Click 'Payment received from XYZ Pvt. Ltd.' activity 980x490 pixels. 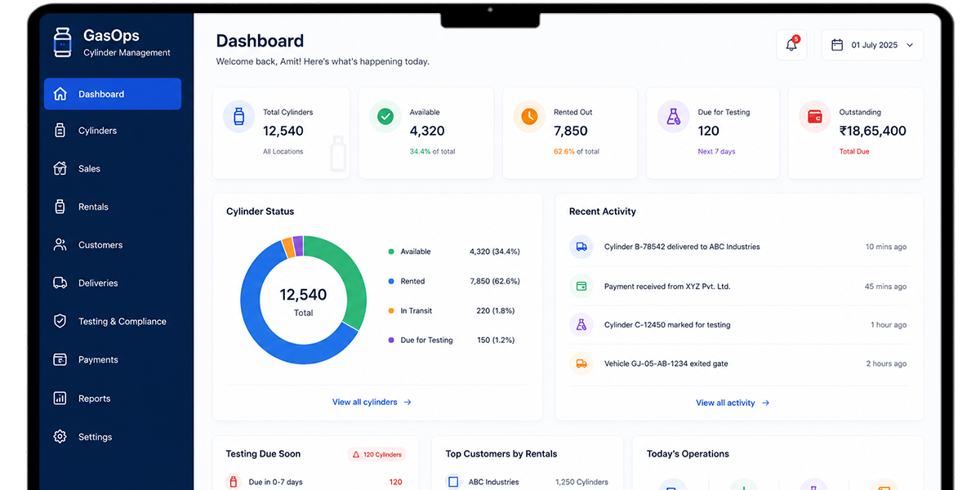pyautogui.click(x=667, y=287)
